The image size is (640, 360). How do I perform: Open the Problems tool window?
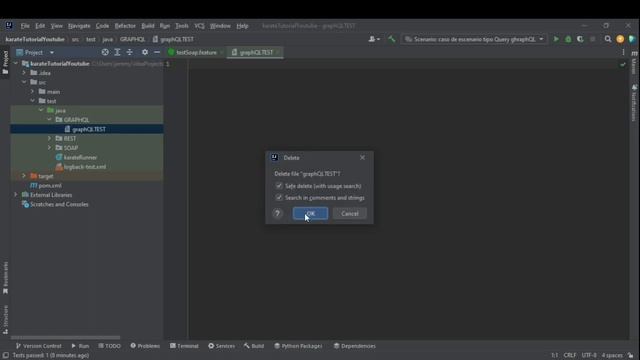145,346
